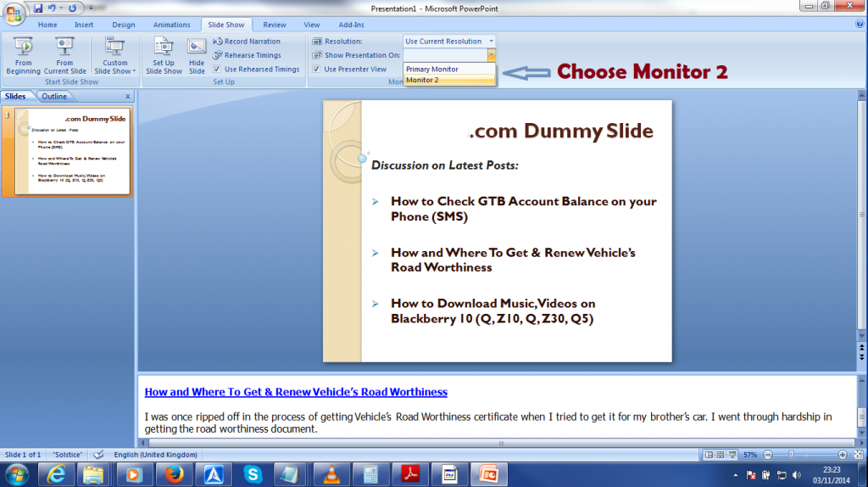
Task: Open the View ribbon tab
Action: [x=312, y=25]
